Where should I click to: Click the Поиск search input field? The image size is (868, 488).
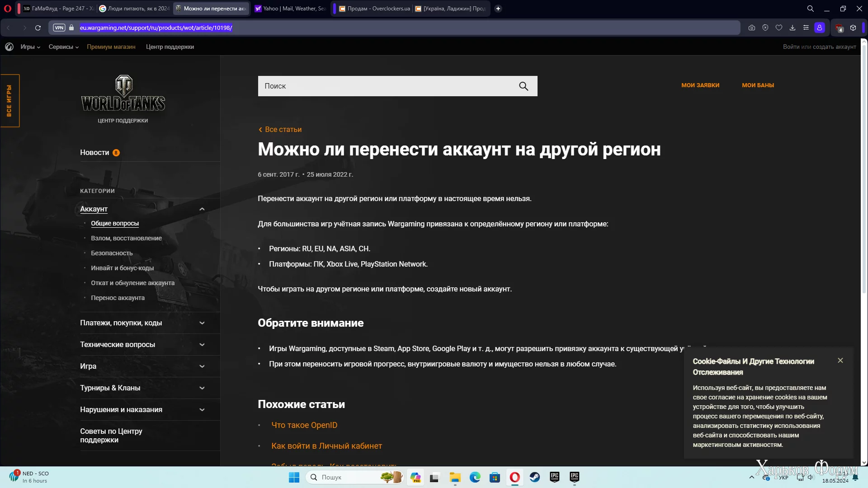click(384, 86)
